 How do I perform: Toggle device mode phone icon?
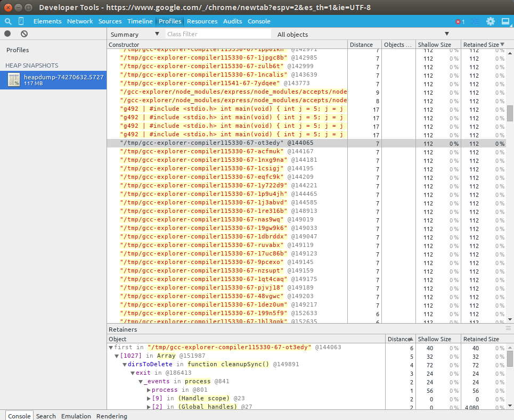(21, 21)
